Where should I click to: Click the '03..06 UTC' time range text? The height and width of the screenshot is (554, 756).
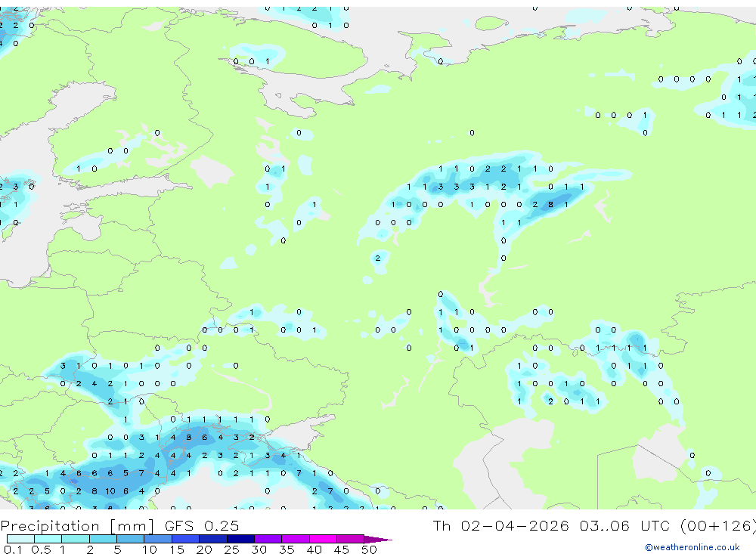624,525
